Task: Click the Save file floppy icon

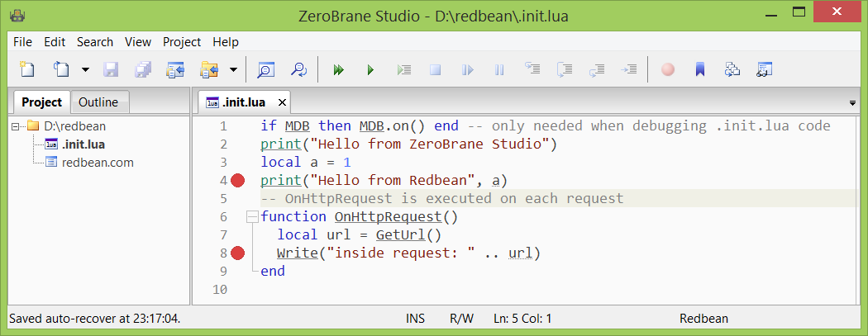Action: coord(111,69)
